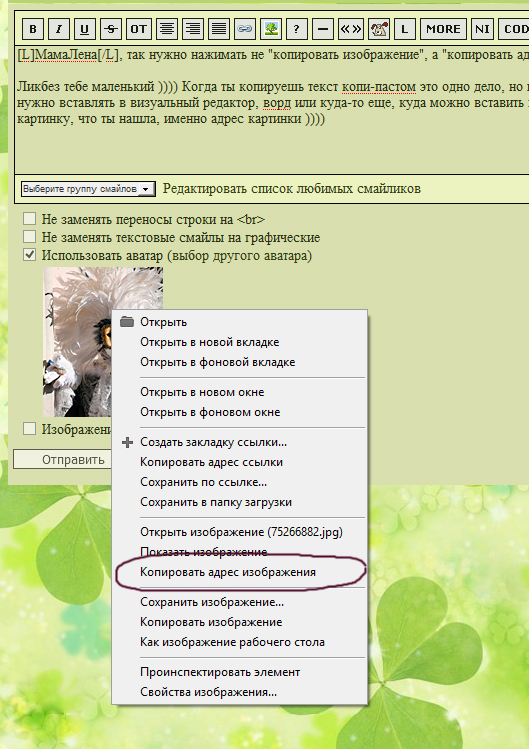Click the 'Отправить' submit button
Viewport: 529px width, 749px height.
(x=63, y=460)
